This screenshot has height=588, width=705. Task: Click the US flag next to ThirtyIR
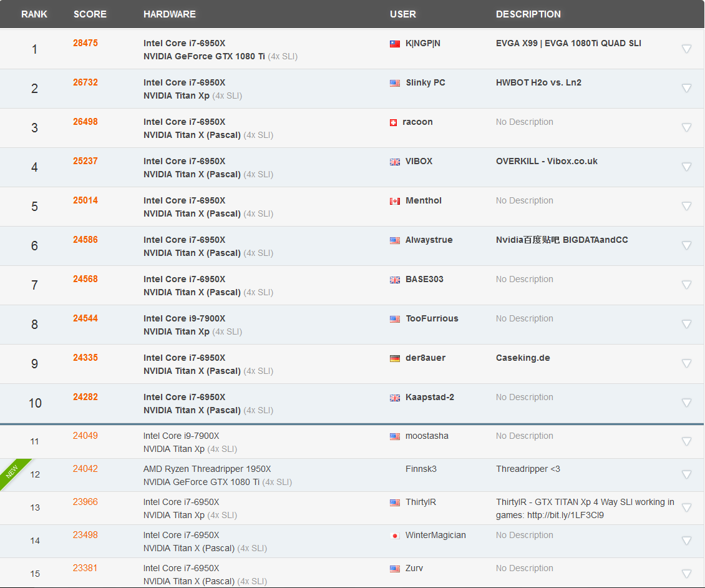click(x=395, y=502)
